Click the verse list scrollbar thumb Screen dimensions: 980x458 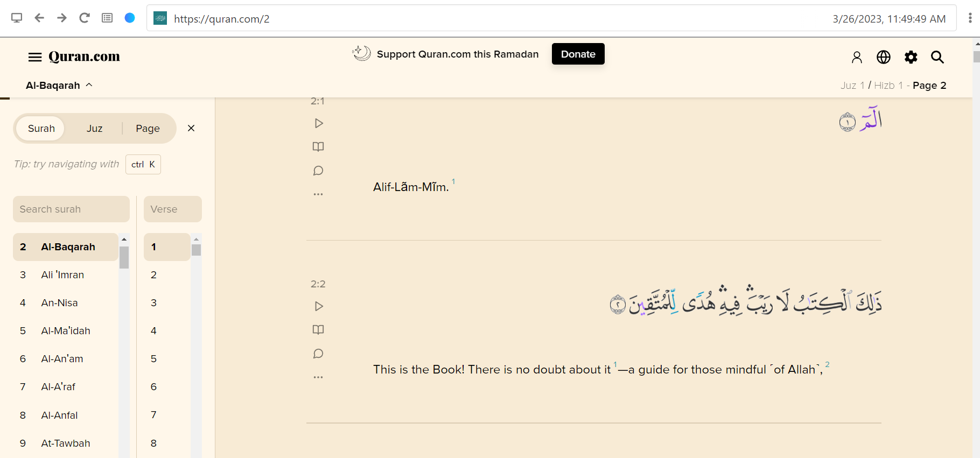click(x=197, y=250)
